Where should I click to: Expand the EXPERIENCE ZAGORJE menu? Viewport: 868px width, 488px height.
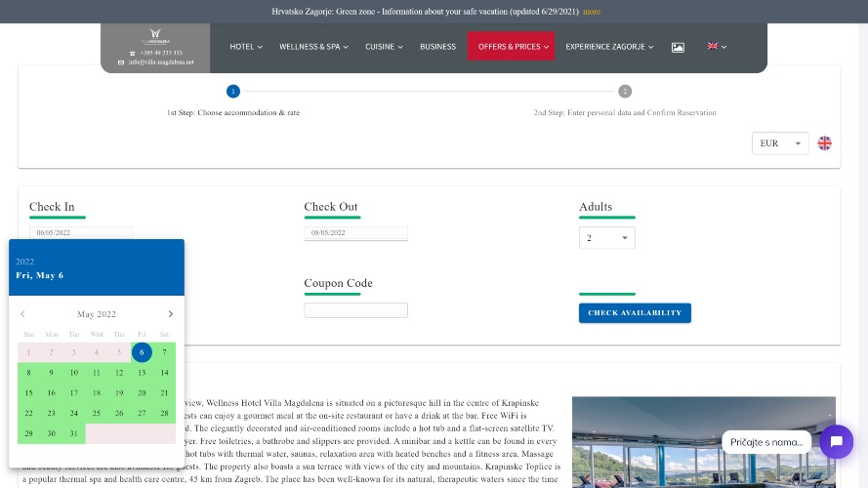(x=609, y=47)
